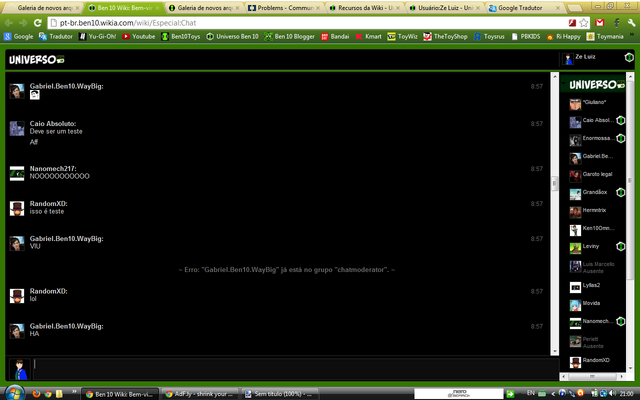Open Yu-Gi-Oh! bookmark
The height and width of the screenshot is (400, 640).
click(97, 36)
